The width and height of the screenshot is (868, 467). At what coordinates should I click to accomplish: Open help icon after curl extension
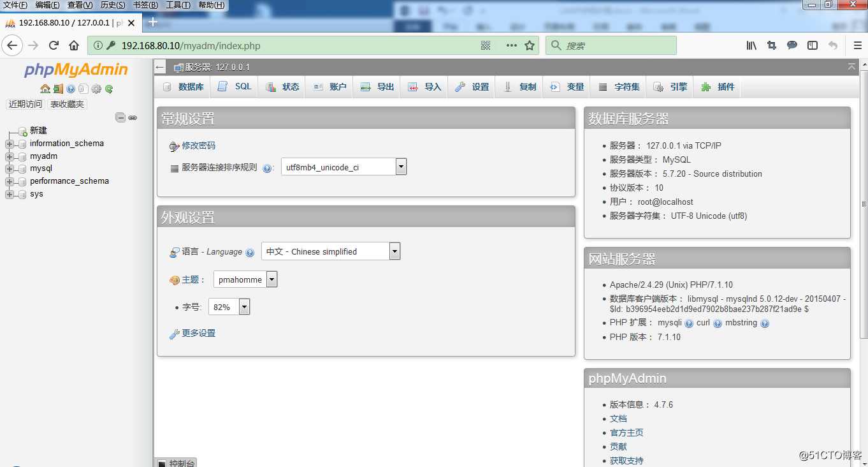pyautogui.click(x=718, y=323)
